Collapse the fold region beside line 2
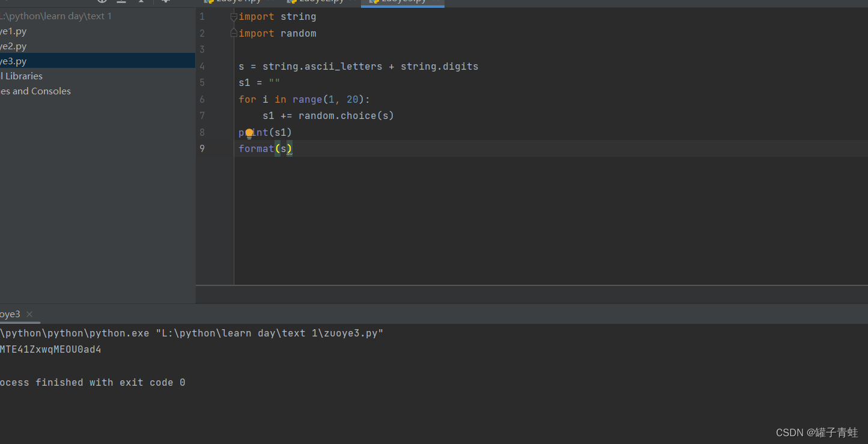 coord(233,33)
